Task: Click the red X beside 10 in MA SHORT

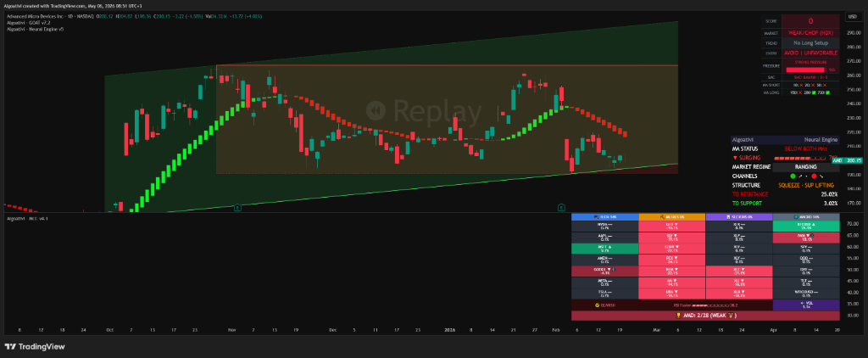Action: tap(800, 85)
